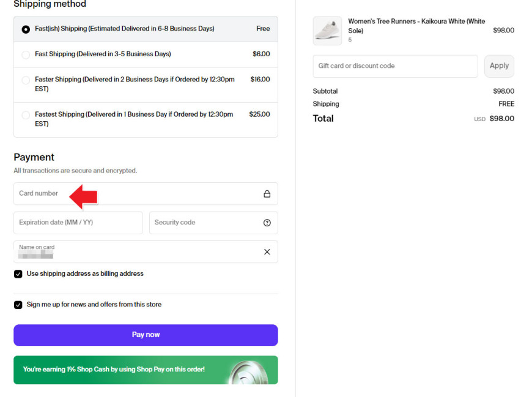Clear the Name on card with X icon
Image resolution: width=532 pixels, height=397 pixels.
(x=267, y=252)
